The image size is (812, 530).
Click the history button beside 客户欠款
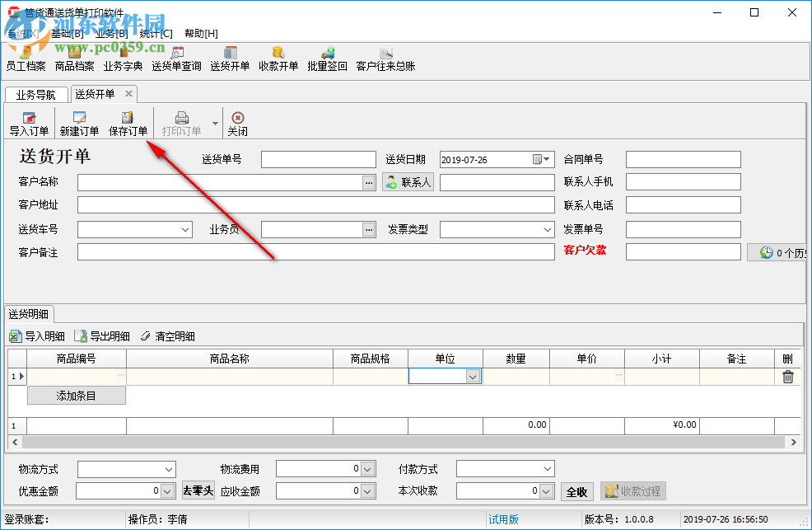[x=777, y=252]
